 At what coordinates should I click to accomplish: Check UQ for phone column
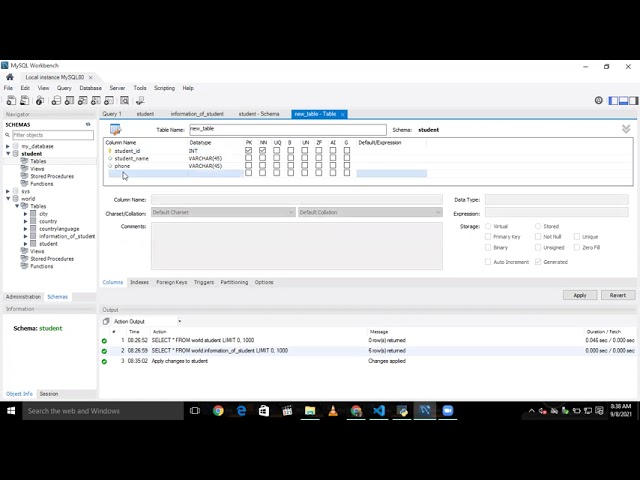pyautogui.click(x=277, y=165)
